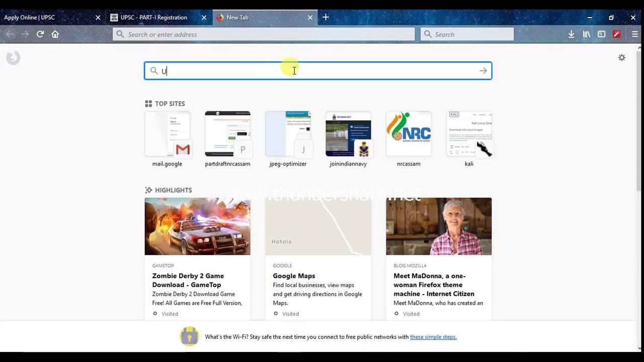Close the UPSC PART-I Registration tab
This screenshot has width=644, height=362.
pyautogui.click(x=204, y=18)
